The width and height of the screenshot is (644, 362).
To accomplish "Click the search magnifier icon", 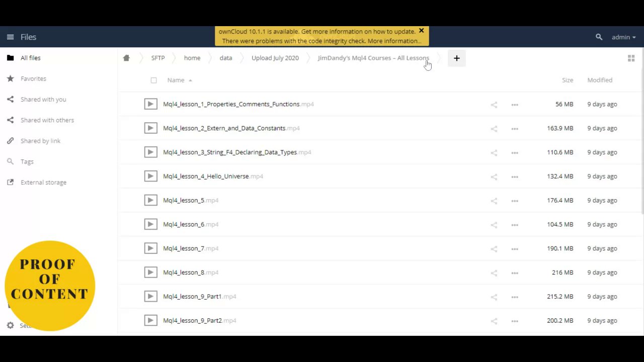I will pyautogui.click(x=599, y=37).
